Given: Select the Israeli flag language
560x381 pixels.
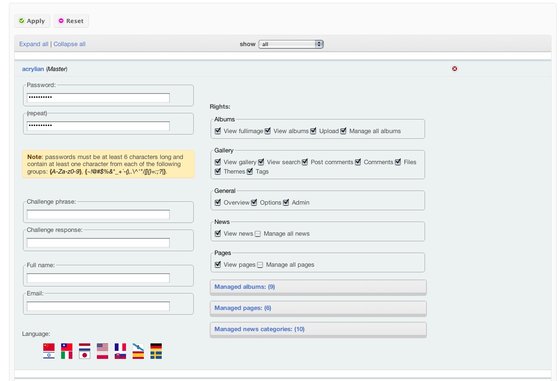Looking at the screenshot, I should coord(49,355).
